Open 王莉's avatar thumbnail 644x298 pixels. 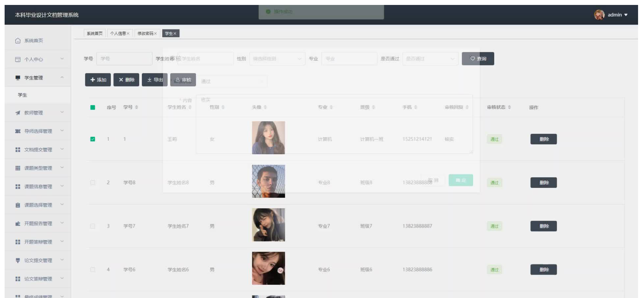[x=268, y=138]
